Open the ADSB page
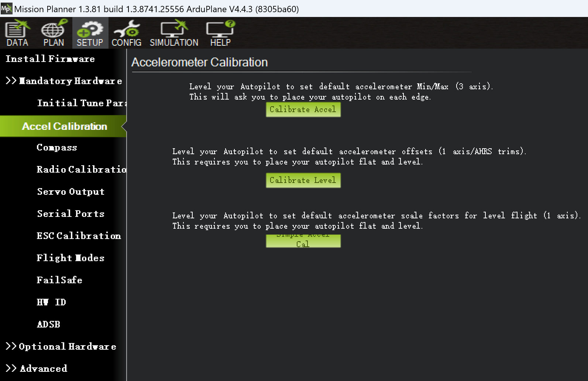The image size is (588, 381). 48,325
